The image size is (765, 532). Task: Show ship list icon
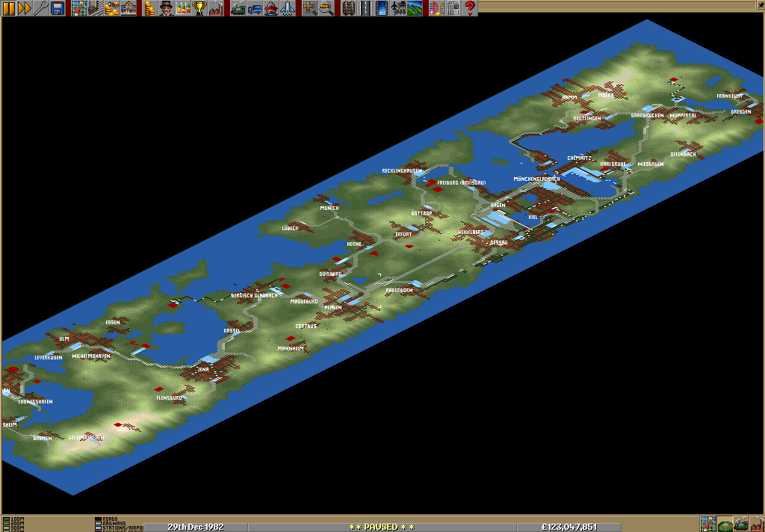(270, 7)
